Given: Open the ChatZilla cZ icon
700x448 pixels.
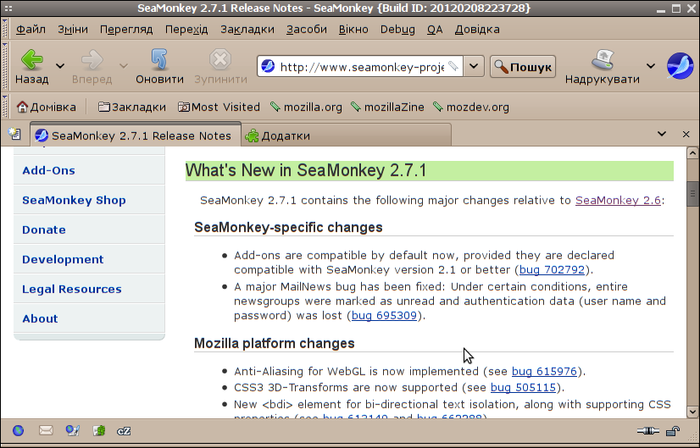Looking at the screenshot, I should pyautogui.click(x=124, y=431).
